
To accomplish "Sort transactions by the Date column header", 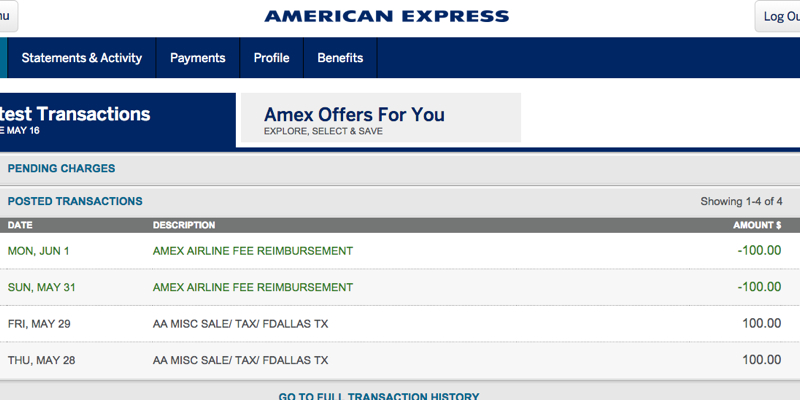I will click(20, 225).
